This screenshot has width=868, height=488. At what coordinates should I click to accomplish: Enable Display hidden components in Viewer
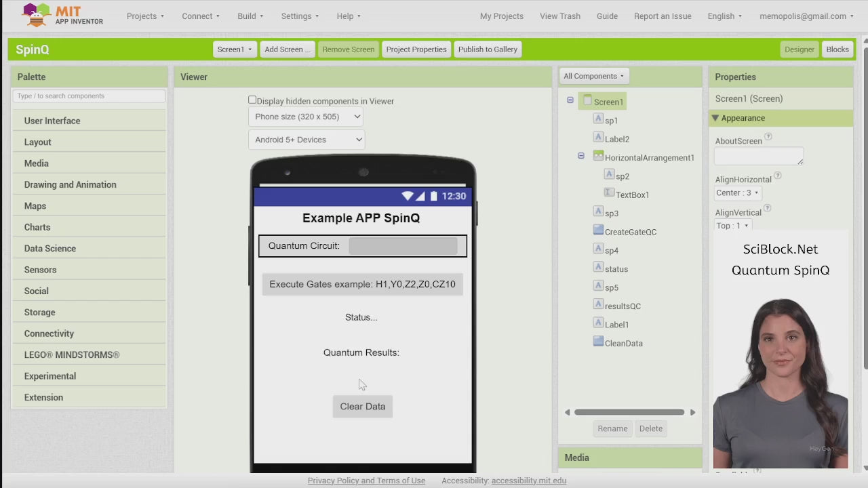pyautogui.click(x=252, y=100)
